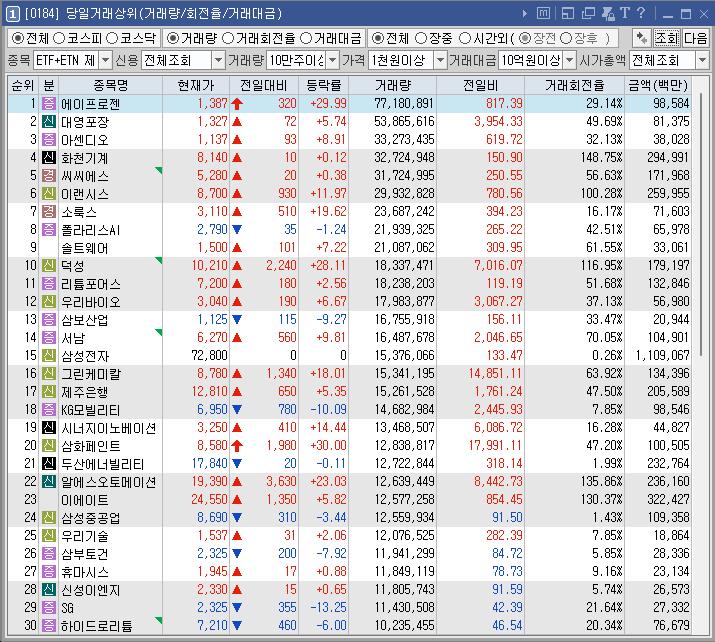Click the small play arrow icon in title bar
This screenshot has height=642, width=715.
tap(525, 14)
